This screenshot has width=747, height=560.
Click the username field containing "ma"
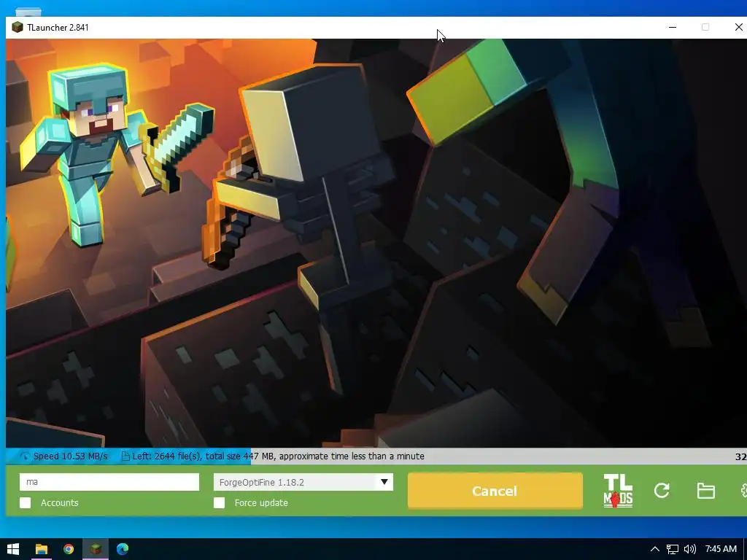pyautogui.click(x=109, y=482)
